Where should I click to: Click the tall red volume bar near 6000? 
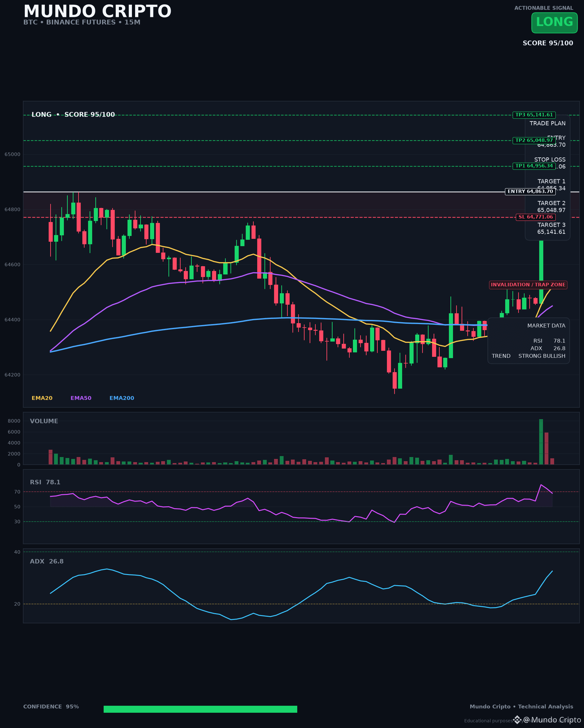click(x=546, y=448)
